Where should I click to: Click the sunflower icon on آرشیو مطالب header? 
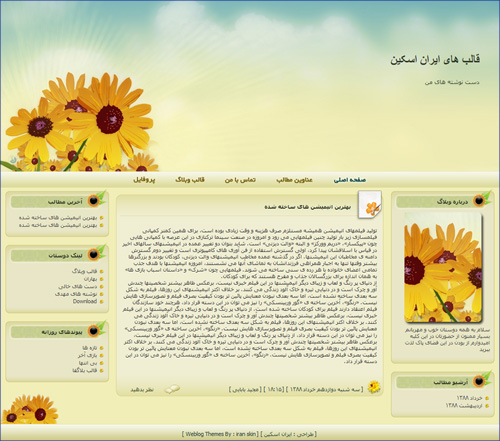(479, 381)
